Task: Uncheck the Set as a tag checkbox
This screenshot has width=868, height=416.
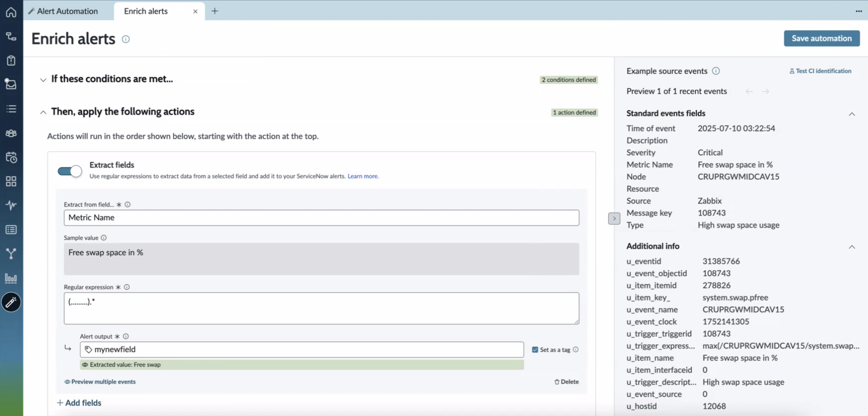Action: [x=535, y=350]
